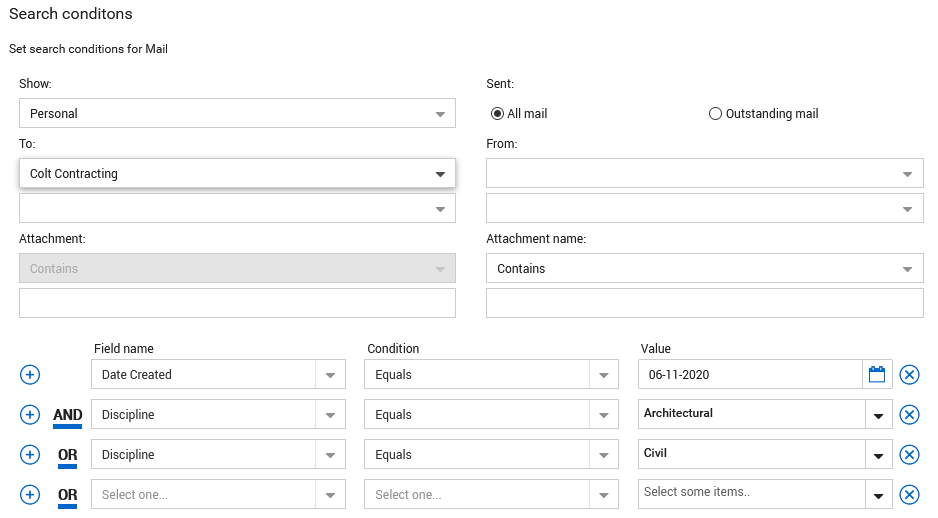
Task: Open the first From dropdown
Action: coord(705,173)
